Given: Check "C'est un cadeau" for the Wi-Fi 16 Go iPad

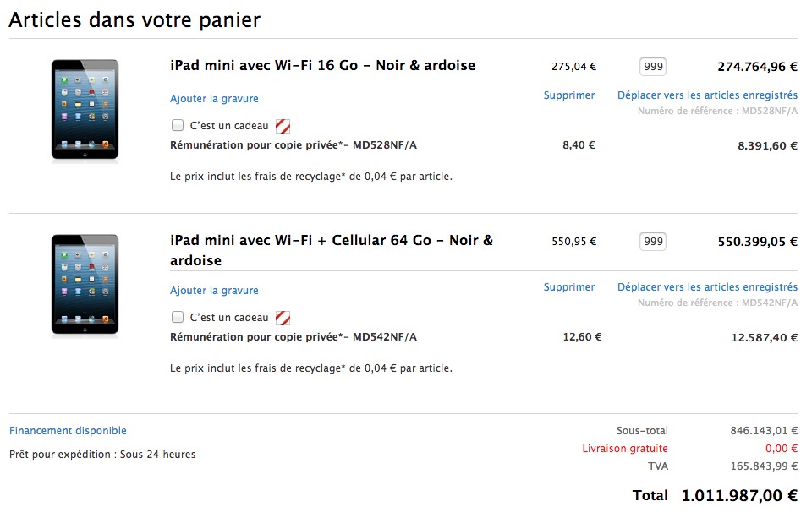Looking at the screenshot, I should [178, 125].
